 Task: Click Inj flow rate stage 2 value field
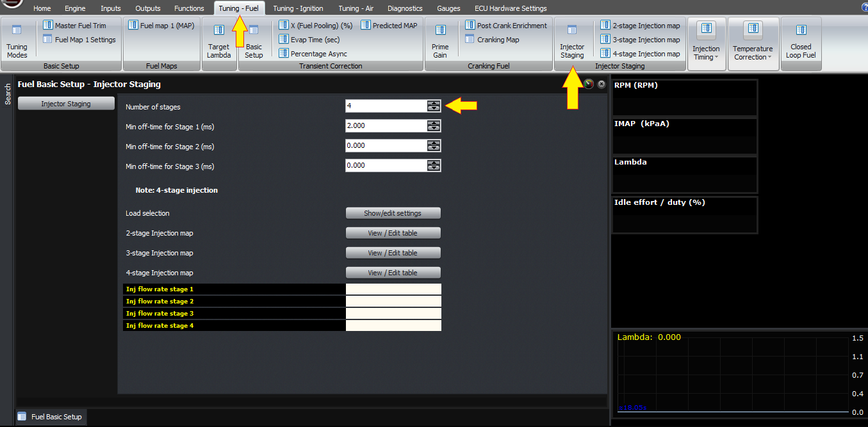pyautogui.click(x=393, y=302)
